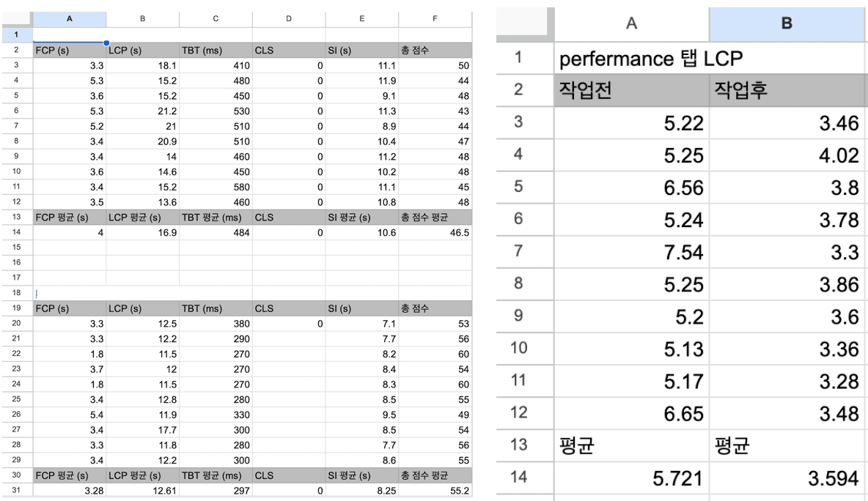Click the TBT cell with value 580
Image resolution: width=868 pixels, height=501 pixels.
tap(216, 187)
